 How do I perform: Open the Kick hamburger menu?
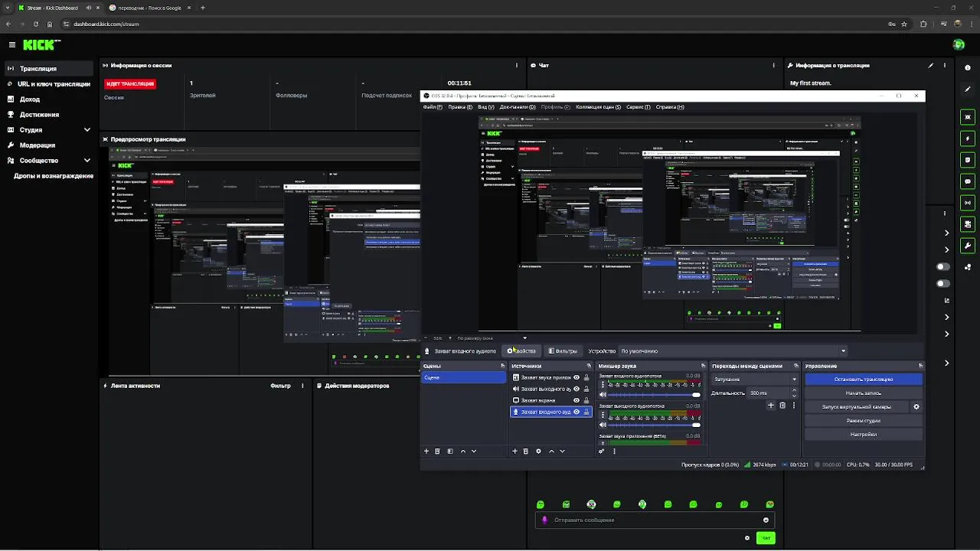coord(11,45)
